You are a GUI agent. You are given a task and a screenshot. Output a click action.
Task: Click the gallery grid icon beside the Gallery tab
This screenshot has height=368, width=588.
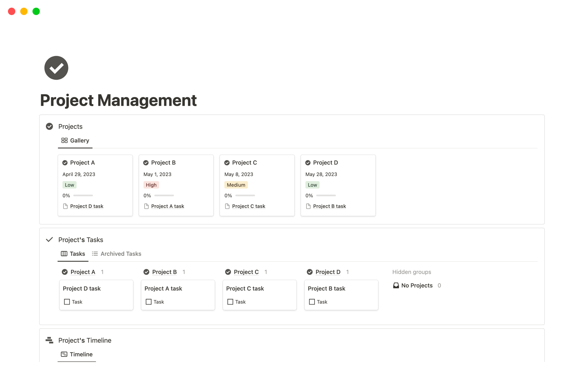click(x=64, y=140)
